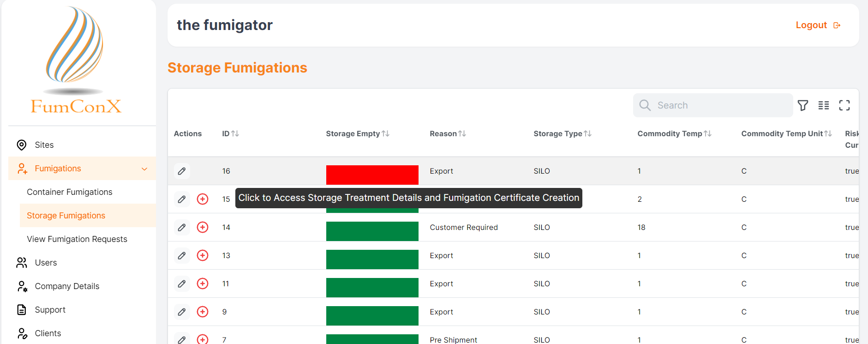Toggle full screen table view
Image resolution: width=868 pixels, height=344 pixels.
click(844, 105)
